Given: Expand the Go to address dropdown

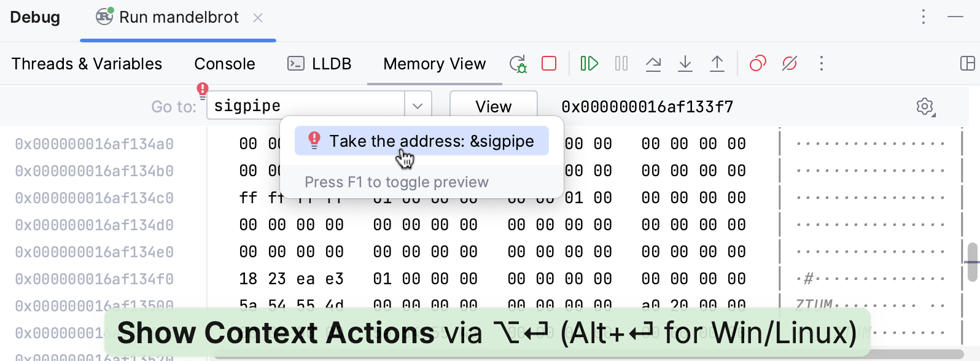Looking at the screenshot, I should (418, 106).
